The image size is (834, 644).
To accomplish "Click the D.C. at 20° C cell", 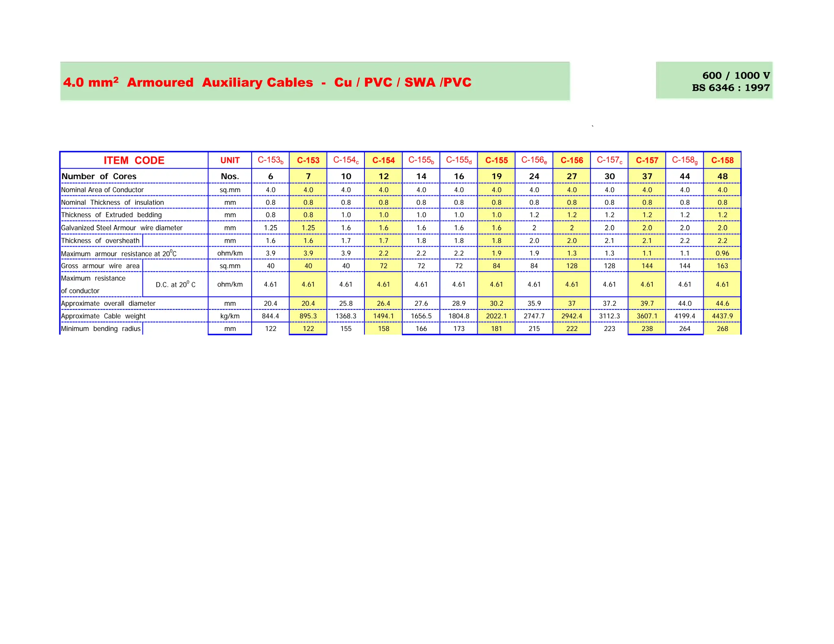I will [175, 285].
